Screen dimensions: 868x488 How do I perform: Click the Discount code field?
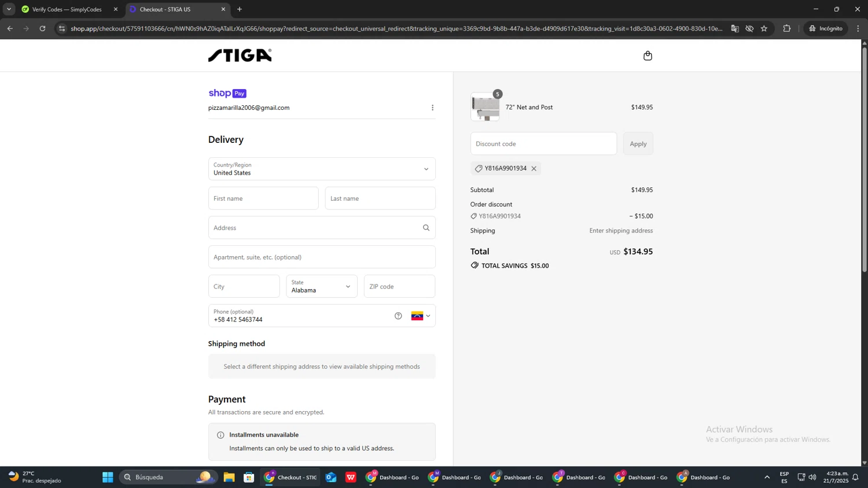pos(543,143)
